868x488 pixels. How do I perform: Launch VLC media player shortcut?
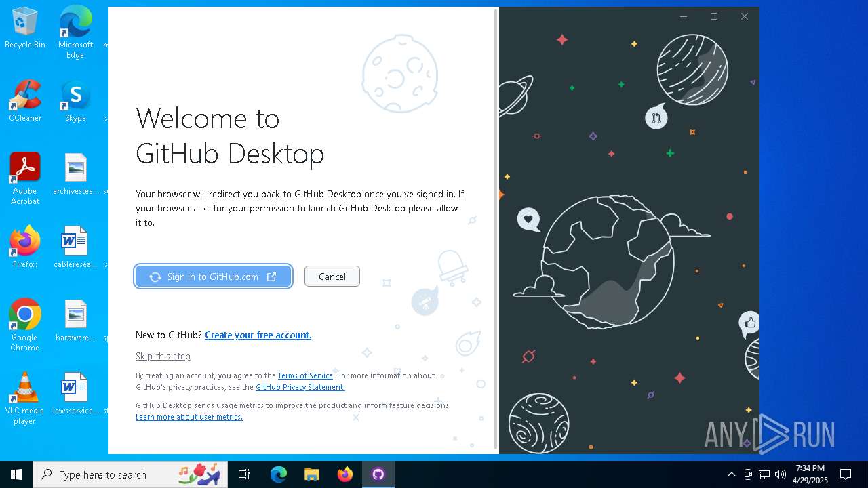pyautogui.click(x=25, y=399)
